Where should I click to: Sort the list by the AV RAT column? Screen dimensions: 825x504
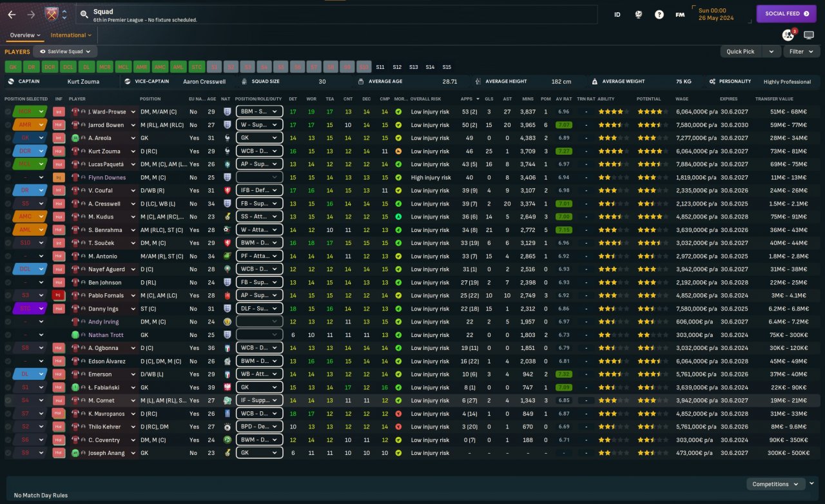click(563, 99)
